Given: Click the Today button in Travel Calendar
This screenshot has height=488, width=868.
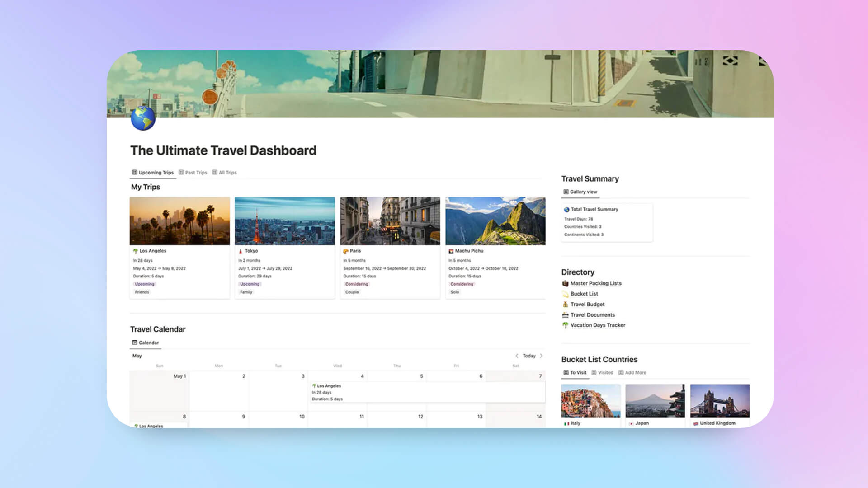Looking at the screenshot, I should pos(528,356).
